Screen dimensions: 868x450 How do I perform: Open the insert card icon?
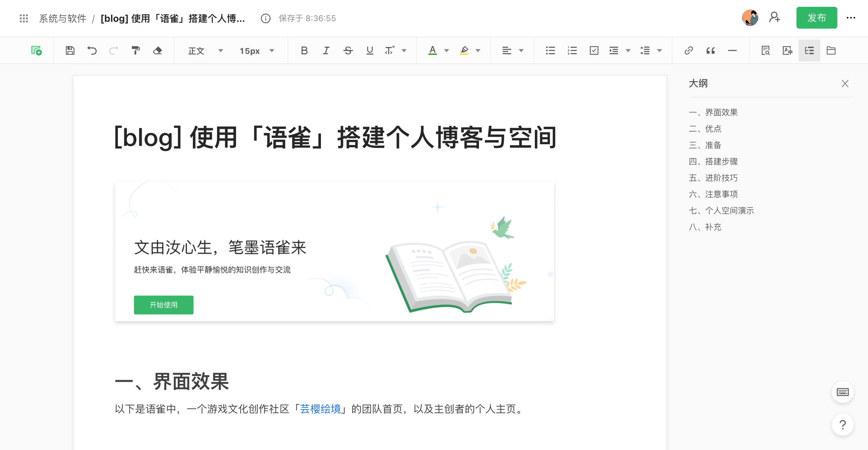click(36, 50)
